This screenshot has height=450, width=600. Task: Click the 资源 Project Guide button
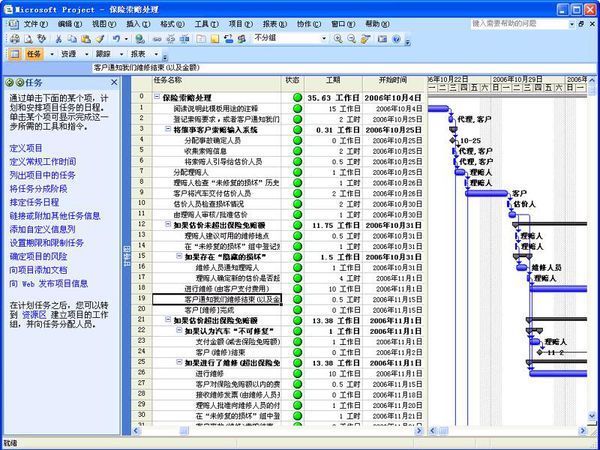click(68, 54)
